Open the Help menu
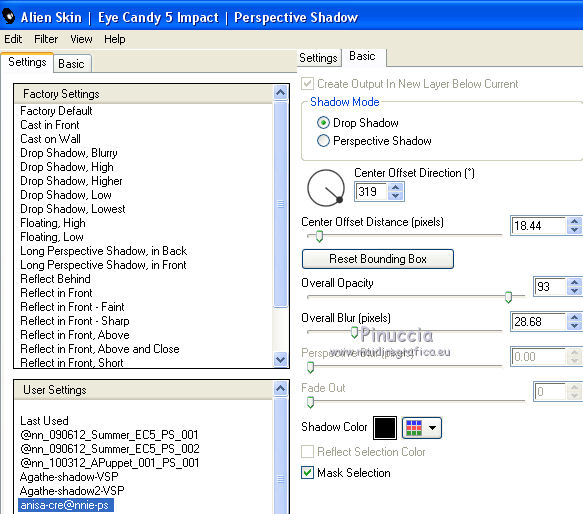 click(x=115, y=39)
